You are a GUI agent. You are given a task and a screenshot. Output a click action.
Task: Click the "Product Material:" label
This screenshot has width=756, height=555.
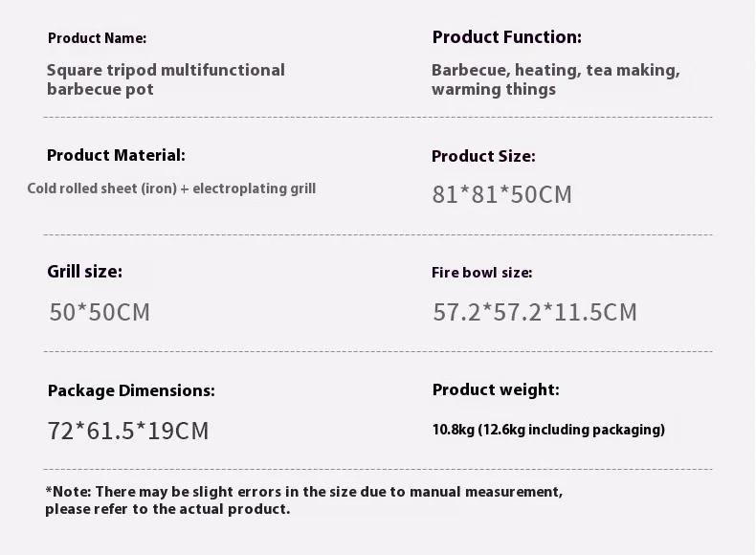[116, 155]
